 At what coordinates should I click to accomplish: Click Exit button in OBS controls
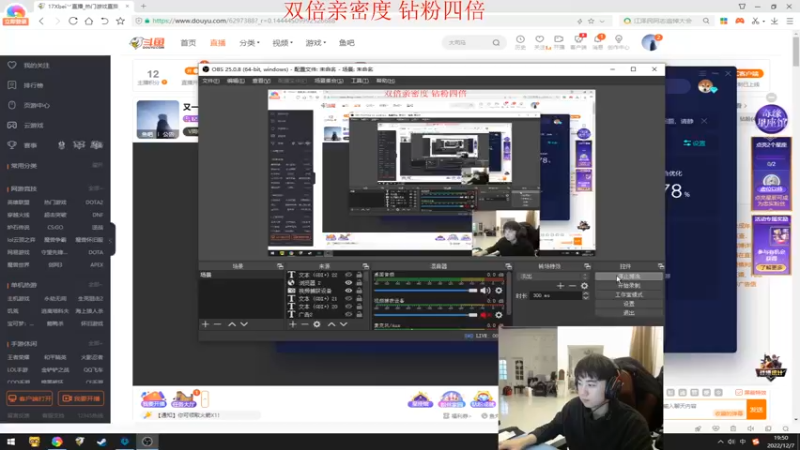[x=629, y=313]
